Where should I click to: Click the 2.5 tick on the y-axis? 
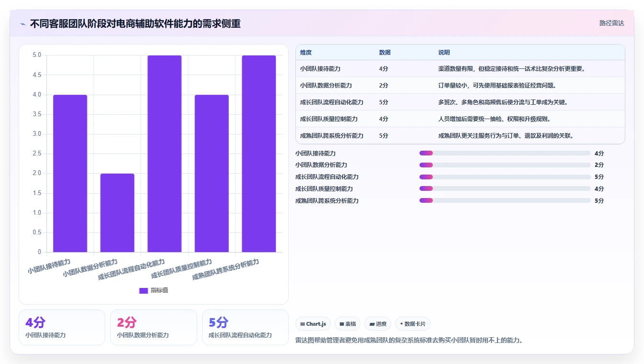coord(37,154)
